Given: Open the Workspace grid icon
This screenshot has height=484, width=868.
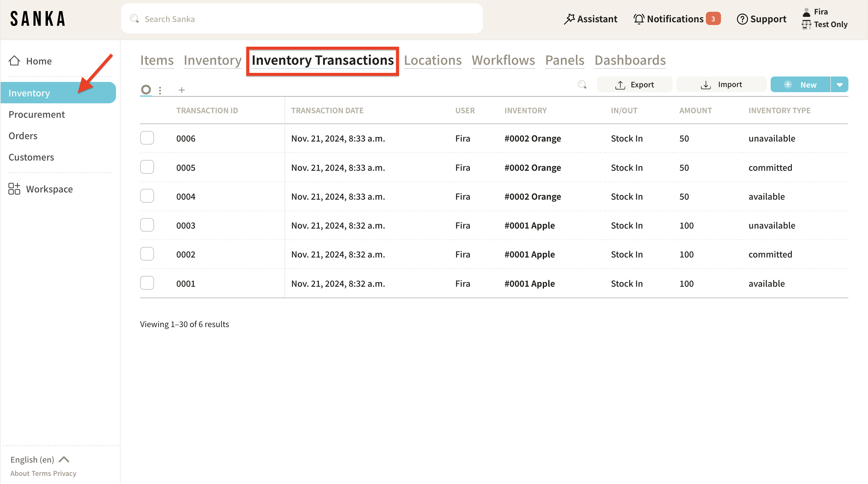Looking at the screenshot, I should click(14, 189).
